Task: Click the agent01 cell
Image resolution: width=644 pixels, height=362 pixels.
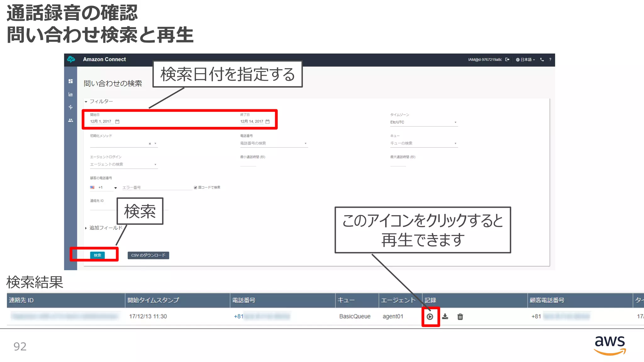Action: tap(393, 316)
